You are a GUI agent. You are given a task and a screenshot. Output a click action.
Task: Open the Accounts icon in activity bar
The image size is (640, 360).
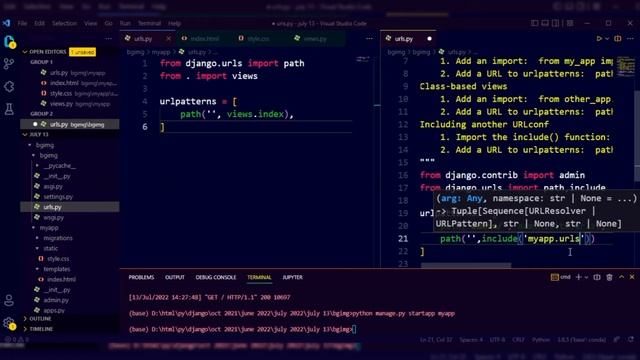tap(9, 300)
